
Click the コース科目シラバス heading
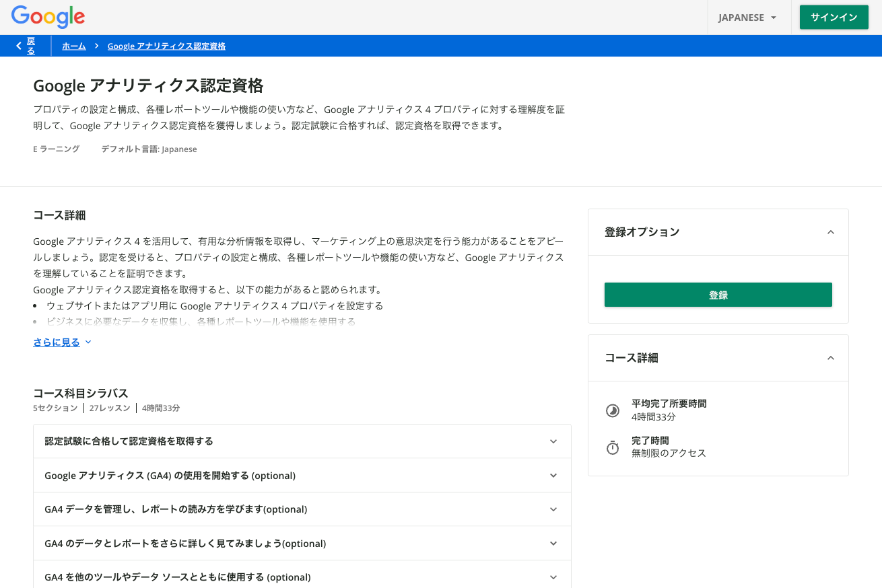click(81, 393)
